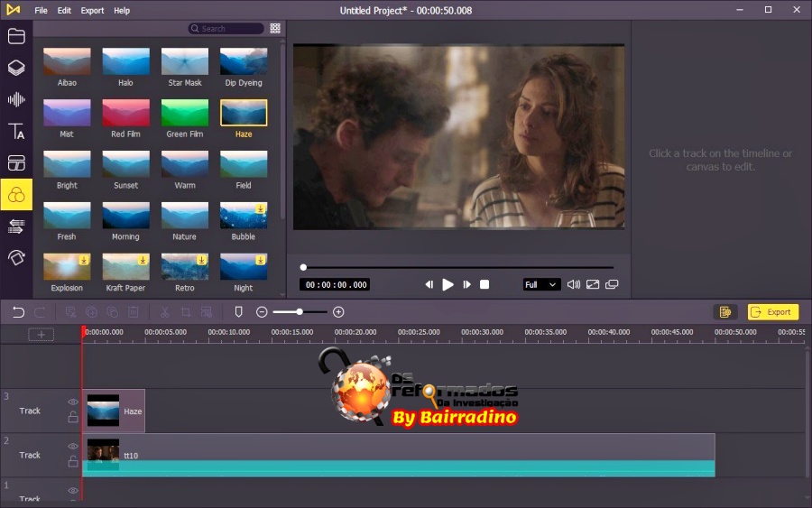The height and width of the screenshot is (508, 812).
Task: Step back one frame
Action: [x=429, y=284]
